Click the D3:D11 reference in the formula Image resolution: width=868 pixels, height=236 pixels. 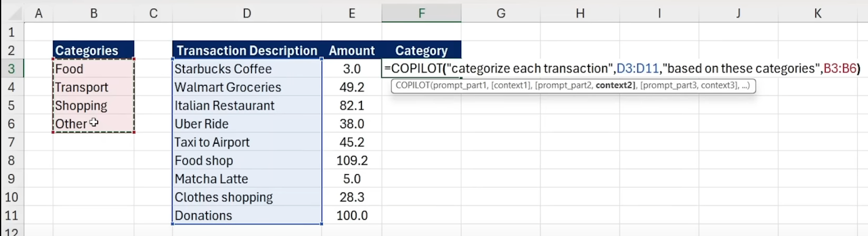[x=637, y=68]
